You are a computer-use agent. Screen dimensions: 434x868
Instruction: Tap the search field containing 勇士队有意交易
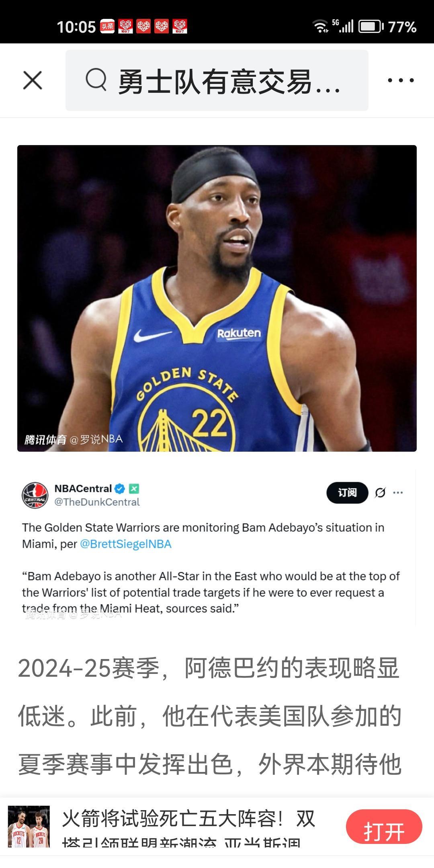[x=217, y=80]
